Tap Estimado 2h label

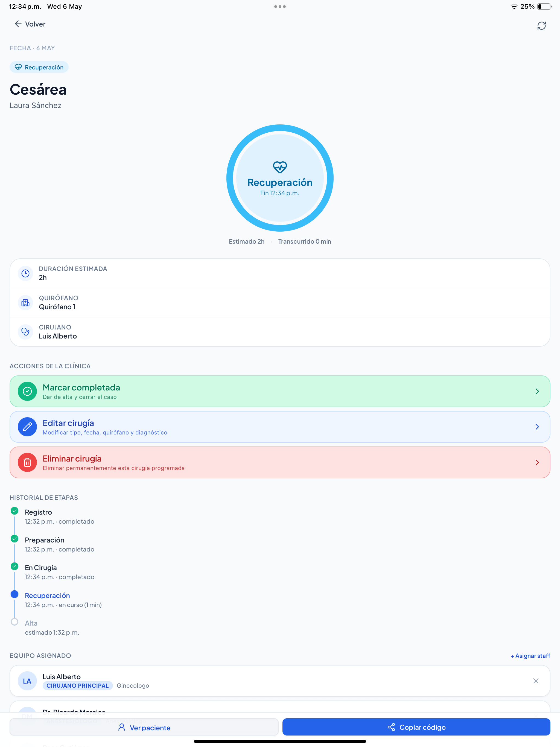tap(247, 241)
